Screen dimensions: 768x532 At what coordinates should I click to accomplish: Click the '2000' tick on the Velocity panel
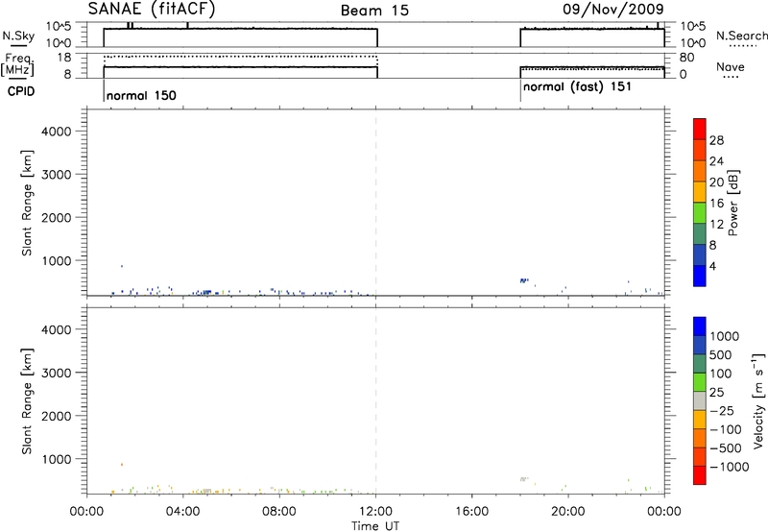[56, 416]
